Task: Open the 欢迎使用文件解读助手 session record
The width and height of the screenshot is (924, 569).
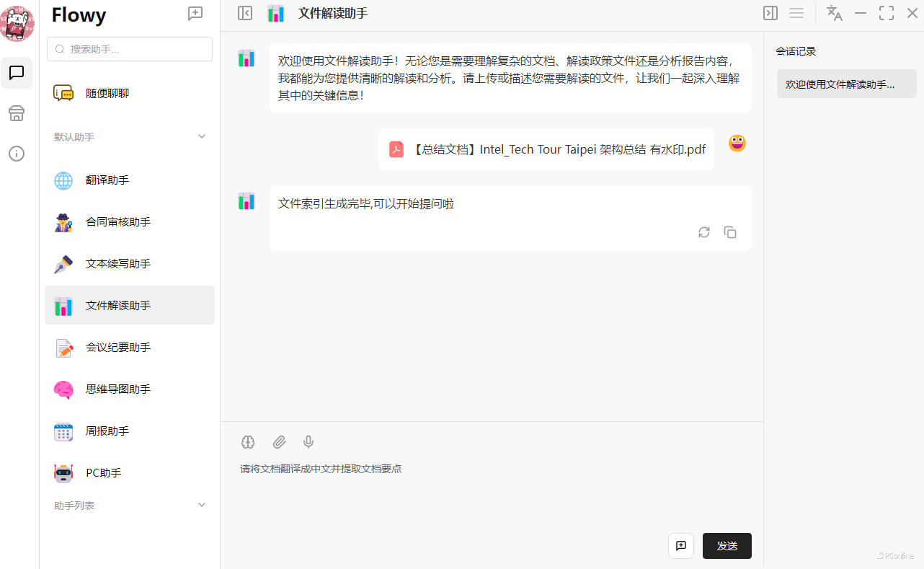Action: (x=840, y=84)
